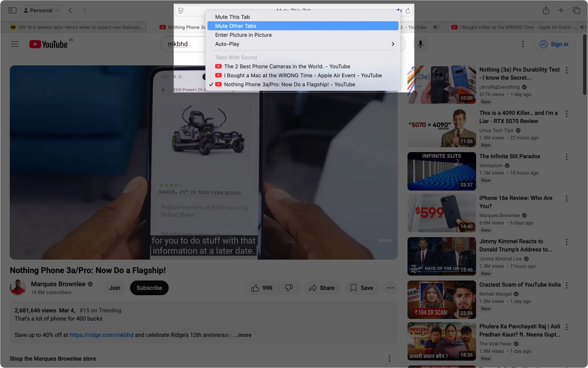This screenshot has height=368, width=588.
Task: Open Linus Tech Tips channel name
Action: point(496,130)
